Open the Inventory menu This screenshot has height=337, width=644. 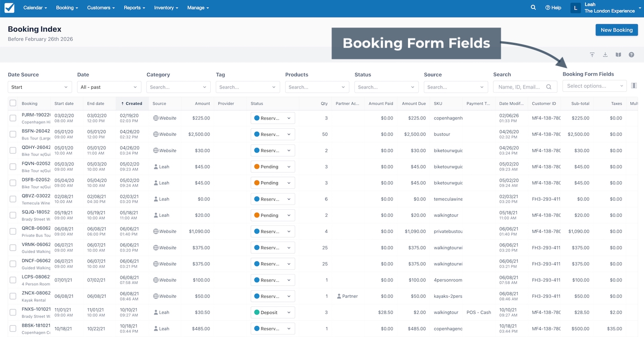point(166,8)
